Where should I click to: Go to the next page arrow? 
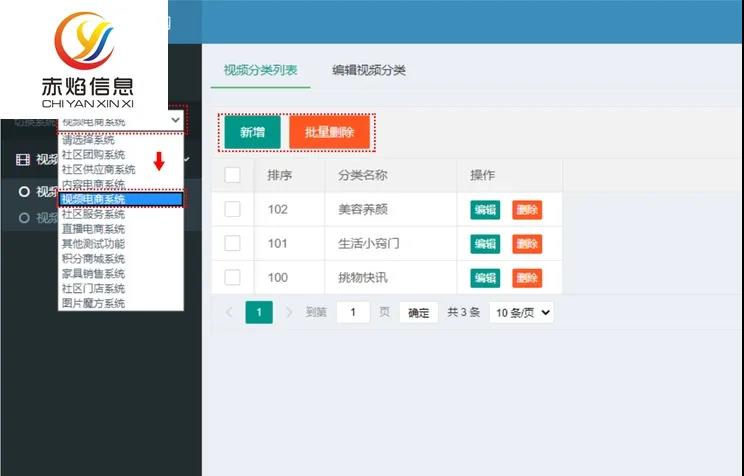coord(289,312)
